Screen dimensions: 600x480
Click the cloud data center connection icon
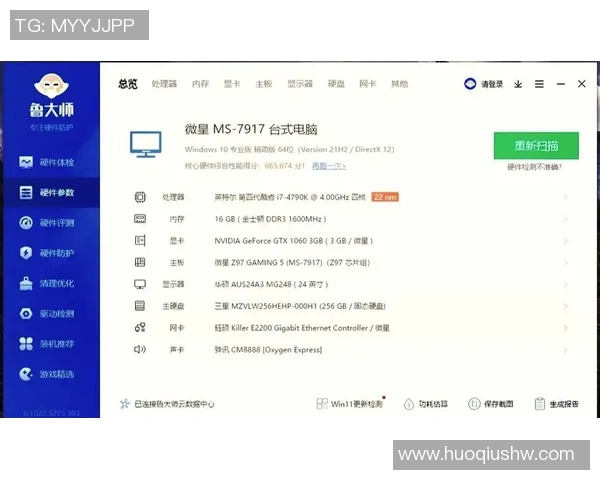pos(125,404)
